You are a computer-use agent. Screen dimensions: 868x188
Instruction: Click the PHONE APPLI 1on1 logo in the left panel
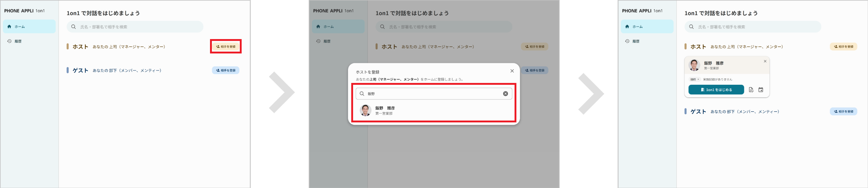click(24, 11)
